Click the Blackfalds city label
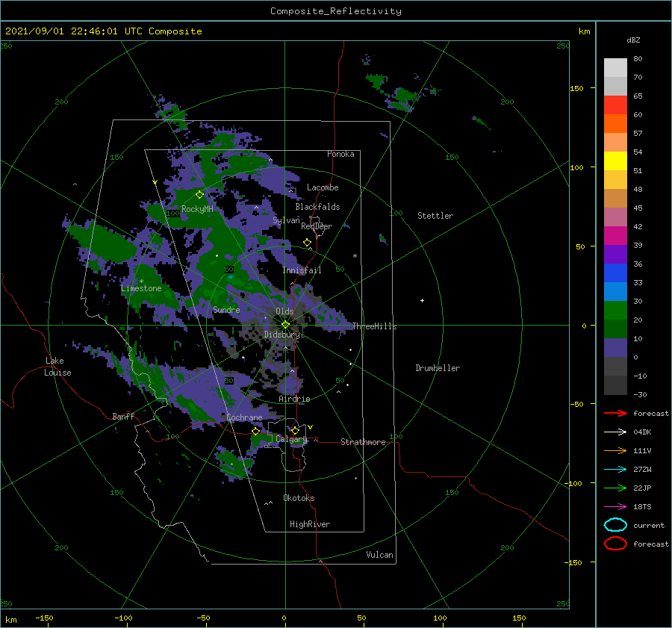 pyautogui.click(x=317, y=207)
